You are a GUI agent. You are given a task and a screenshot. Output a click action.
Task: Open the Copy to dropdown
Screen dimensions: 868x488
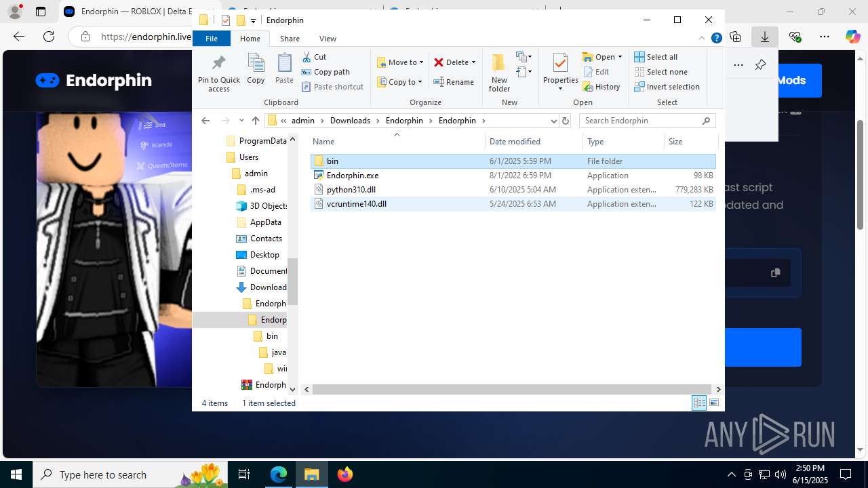[x=399, y=82]
